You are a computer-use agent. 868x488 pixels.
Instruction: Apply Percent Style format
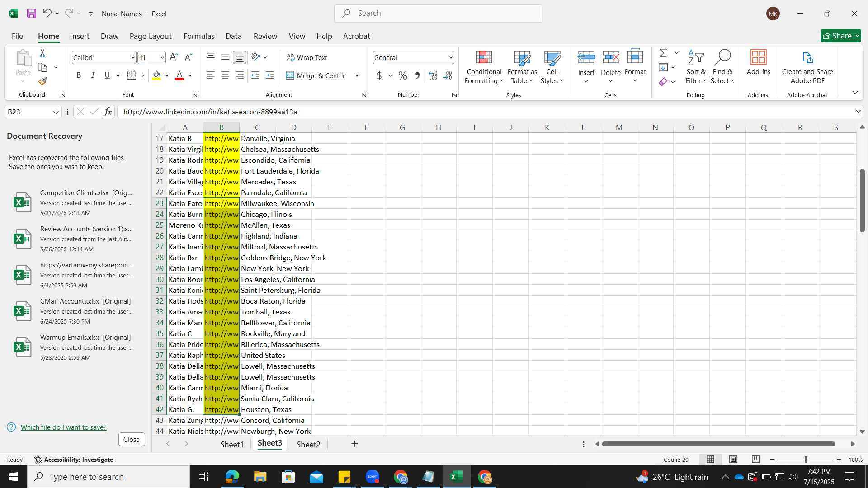click(403, 75)
